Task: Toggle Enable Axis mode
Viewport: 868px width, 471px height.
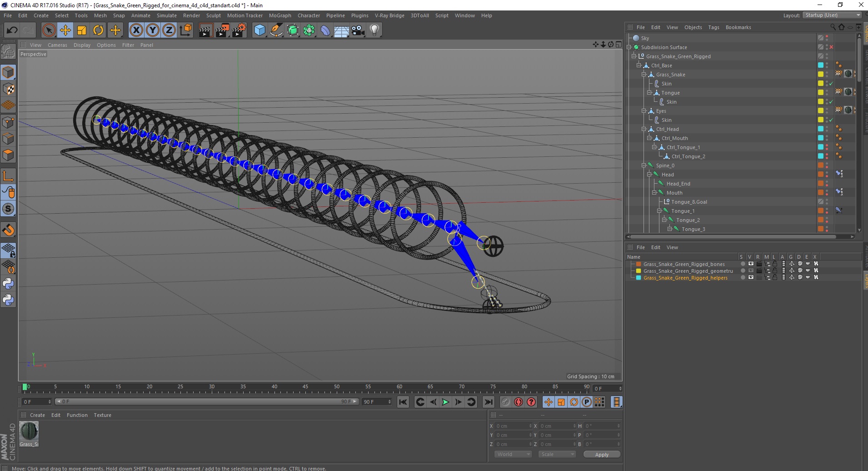Action: pos(8,176)
